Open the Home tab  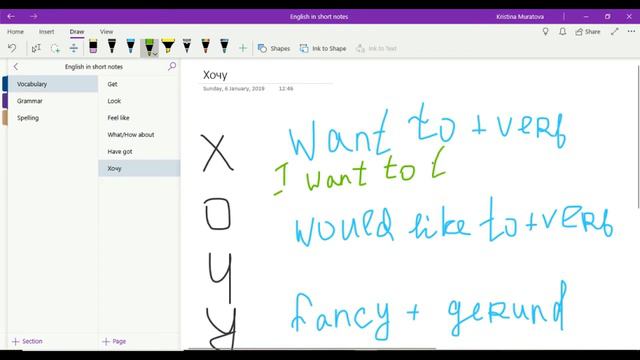point(16,31)
